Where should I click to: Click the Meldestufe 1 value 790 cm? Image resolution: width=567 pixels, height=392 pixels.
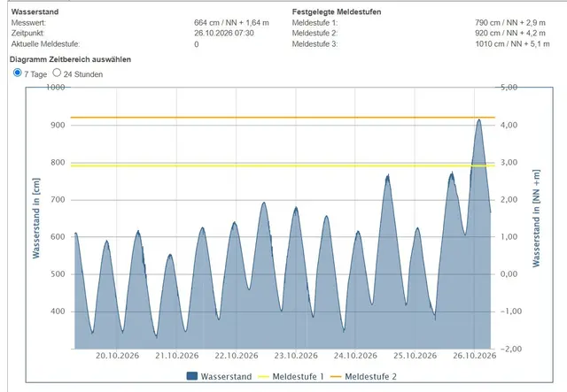click(510, 22)
